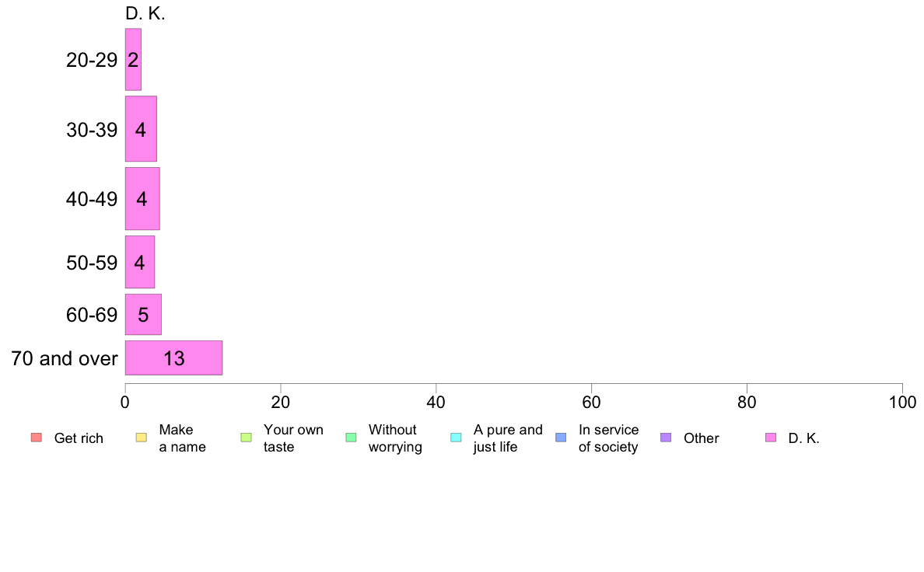Select the Without worrying legend swatch
924x572 pixels.
[x=352, y=437]
